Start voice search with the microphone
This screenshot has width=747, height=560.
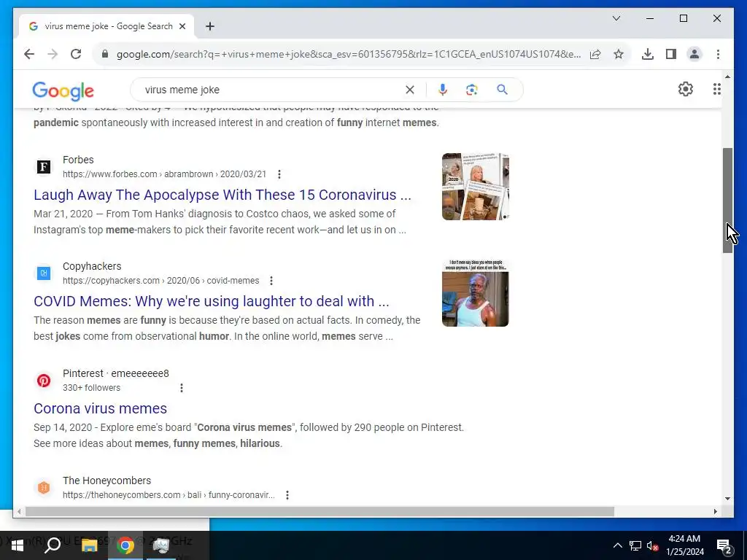(443, 90)
